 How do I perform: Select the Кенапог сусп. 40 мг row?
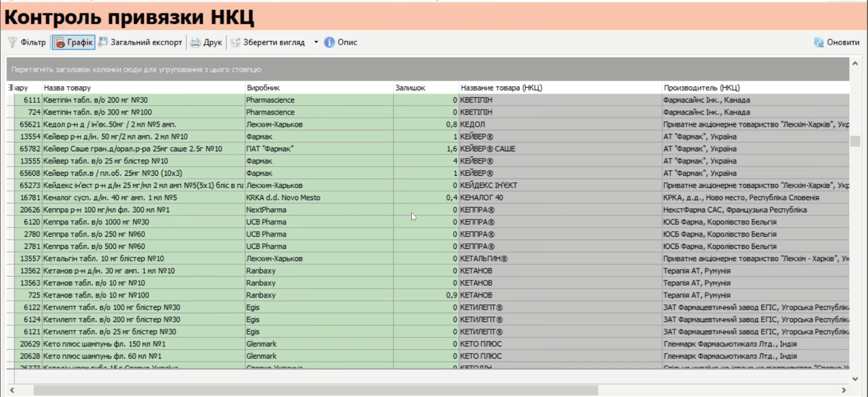pyautogui.click(x=110, y=198)
